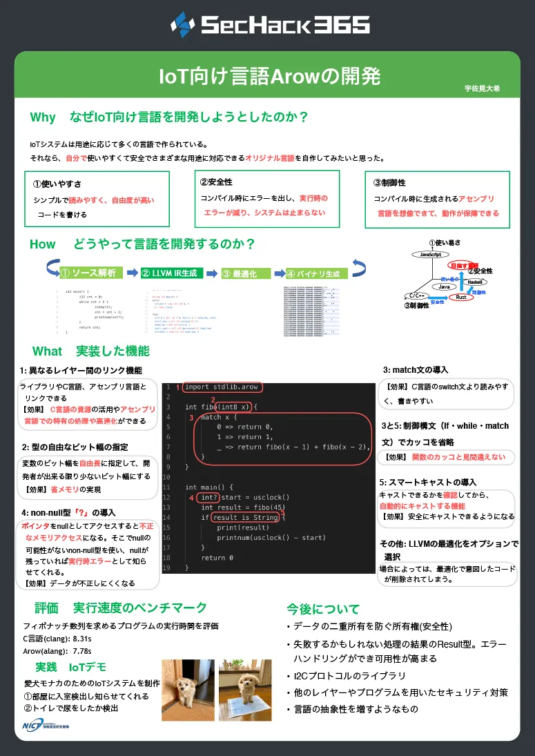The height and width of the screenshot is (756, 535).
Task: Click result is String in the code
Action: tap(246, 517)
